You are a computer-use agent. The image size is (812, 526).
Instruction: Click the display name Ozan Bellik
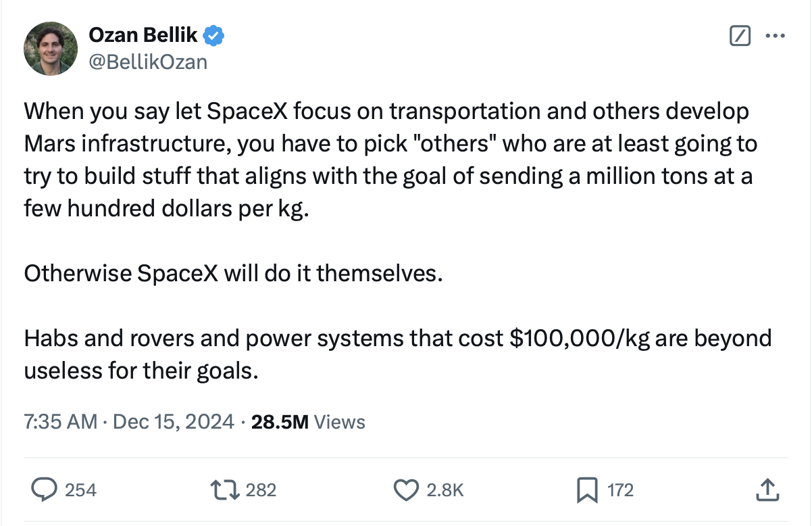(143, 36)
